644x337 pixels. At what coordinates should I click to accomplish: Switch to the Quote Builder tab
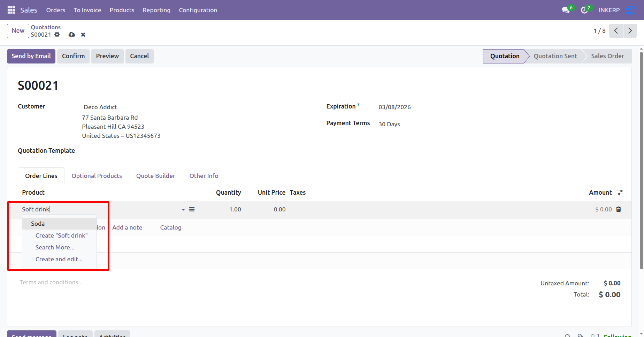156,176
